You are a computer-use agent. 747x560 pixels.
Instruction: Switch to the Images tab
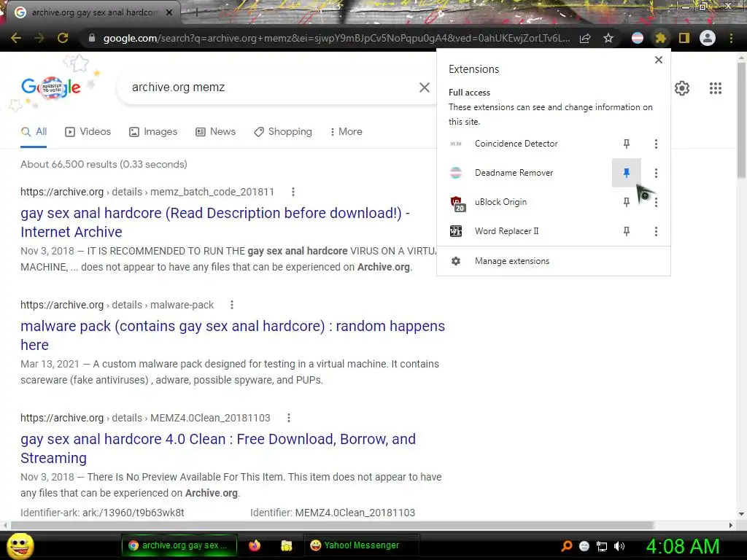pyautogui.click(x=153, y=132)
